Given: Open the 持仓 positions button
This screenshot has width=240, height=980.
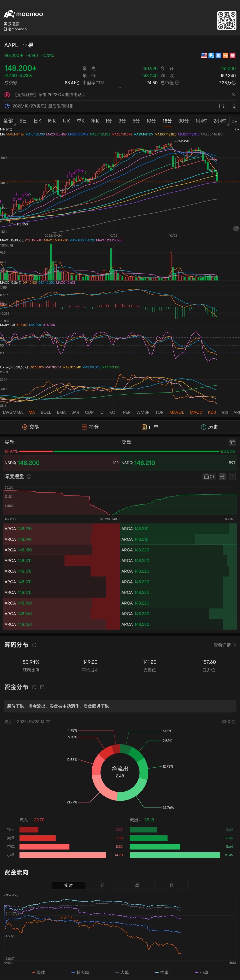Looking at the screenshot, I should (x=90, y=427).
